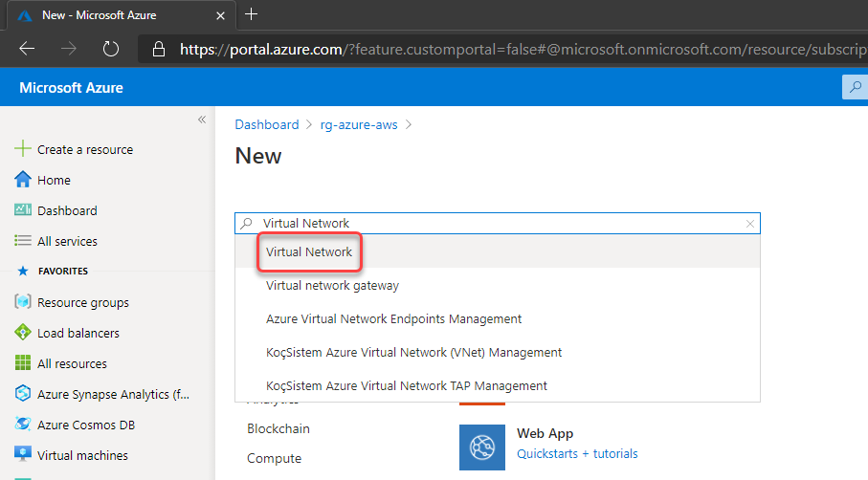Click the marketplace search input field

[497, 224]
